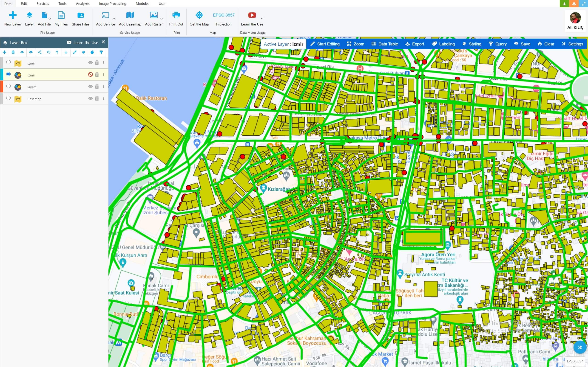The width and height of the screenshot is (588, 367).
Task: Click the Add Service icon
Action: pyautogui.click(x=105, y=15)
